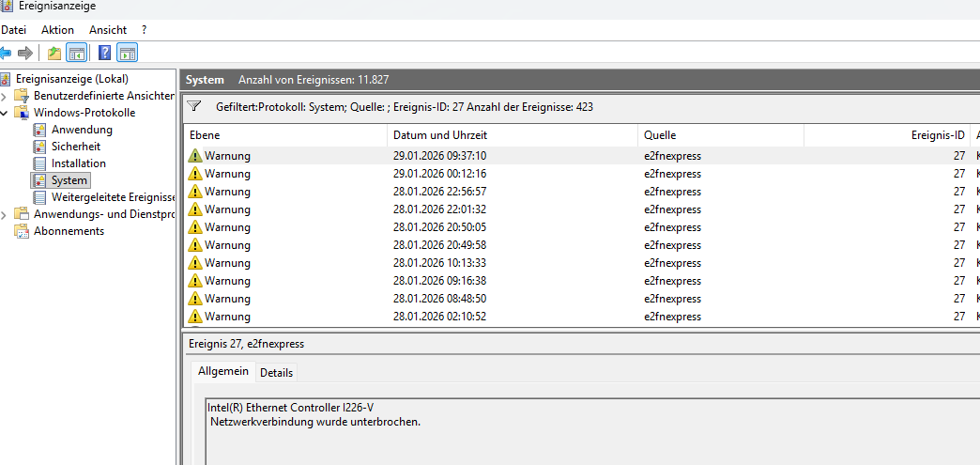Click the Benutzerdefinierte Ansichten folder icon
The width and height of the screenshot is (980, 465).
[23, 96]
